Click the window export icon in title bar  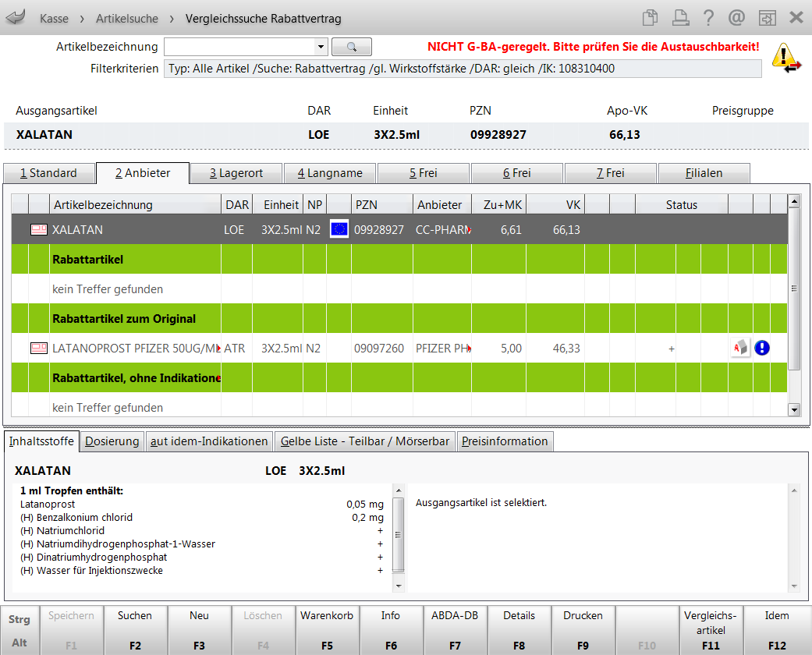coord(767,18)
